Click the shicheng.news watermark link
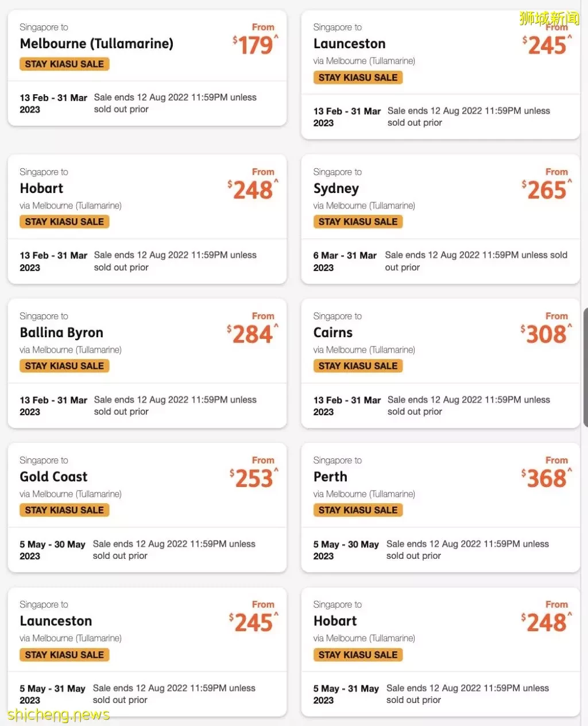 (58, 715)
